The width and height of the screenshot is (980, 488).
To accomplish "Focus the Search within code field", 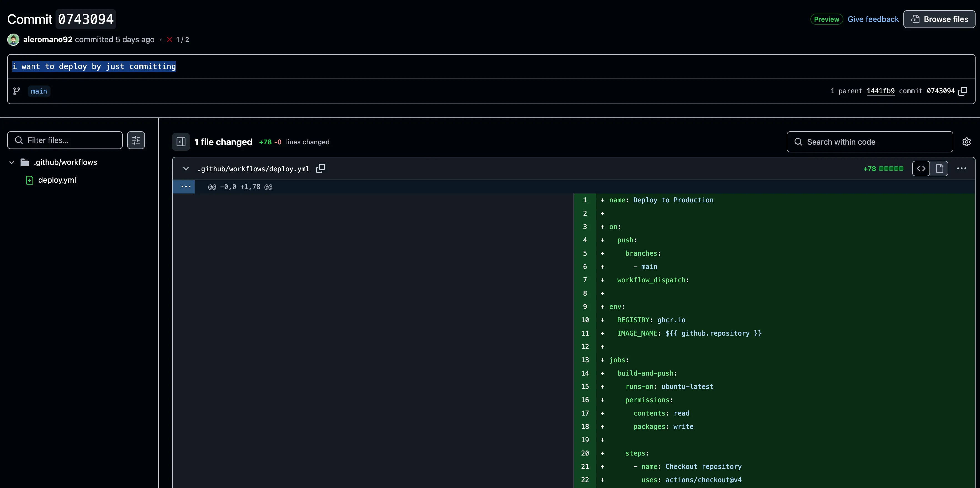I will [875, 142].
